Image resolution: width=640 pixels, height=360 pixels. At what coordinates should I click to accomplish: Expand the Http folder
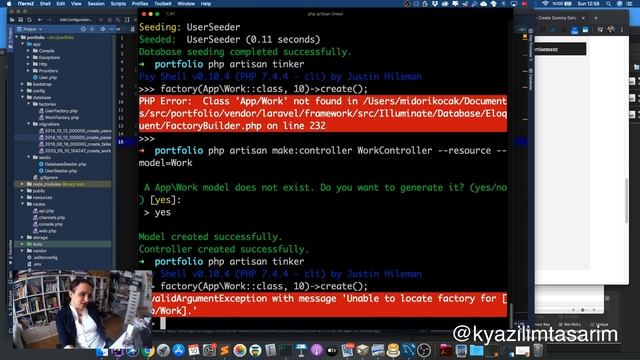[x=29, y=64]
